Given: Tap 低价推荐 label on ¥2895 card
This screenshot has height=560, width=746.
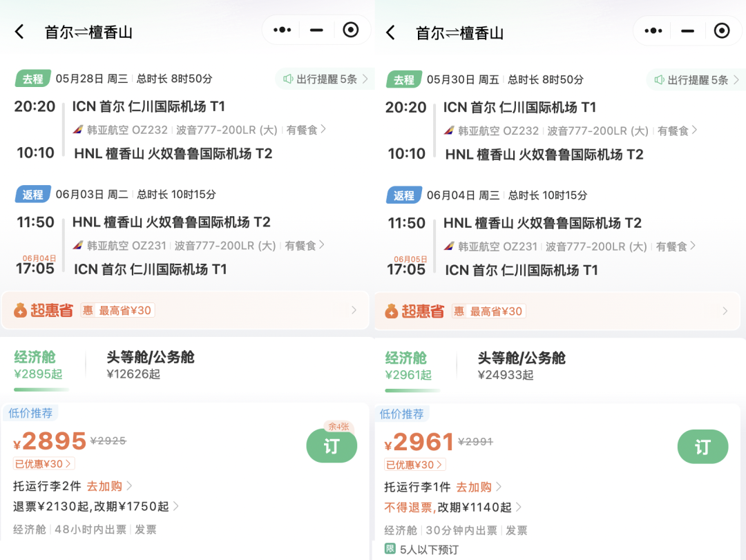Looking at the screenshot, I should tap(30, 413).
